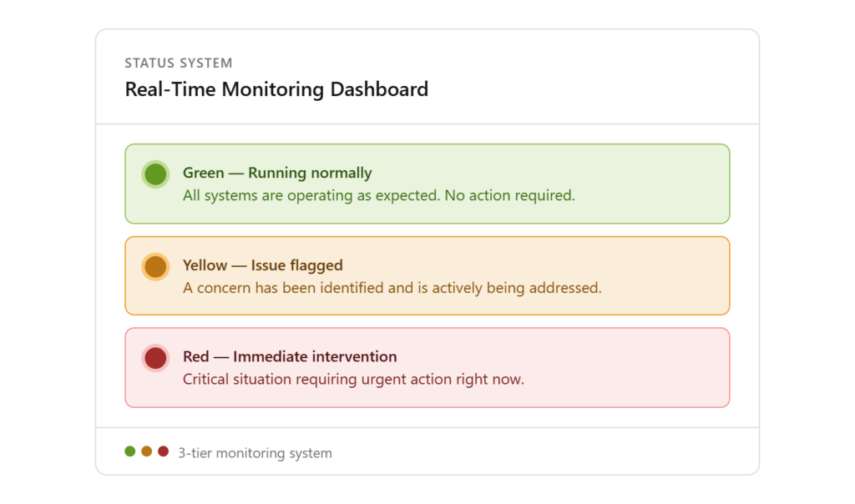This screenshot has width=855, height=504.
Task: Click "All systems are operating as expected" text
Action: click(x=311, y=195)
